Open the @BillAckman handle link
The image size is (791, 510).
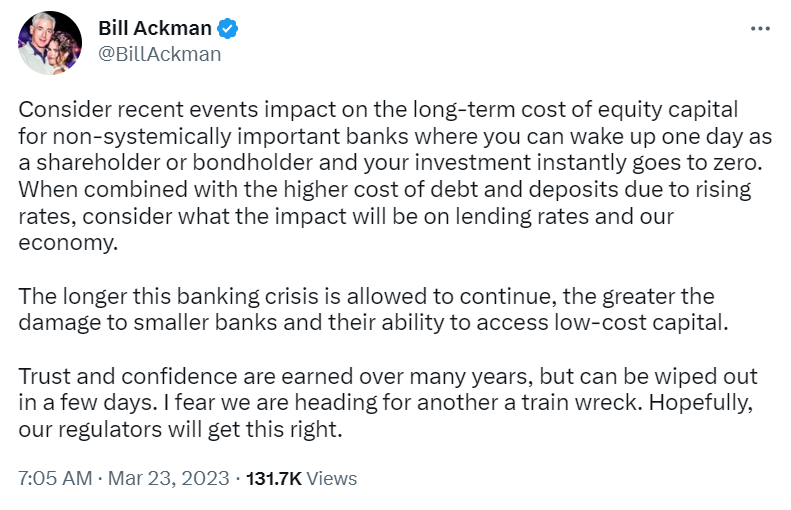tap(159, 54)
